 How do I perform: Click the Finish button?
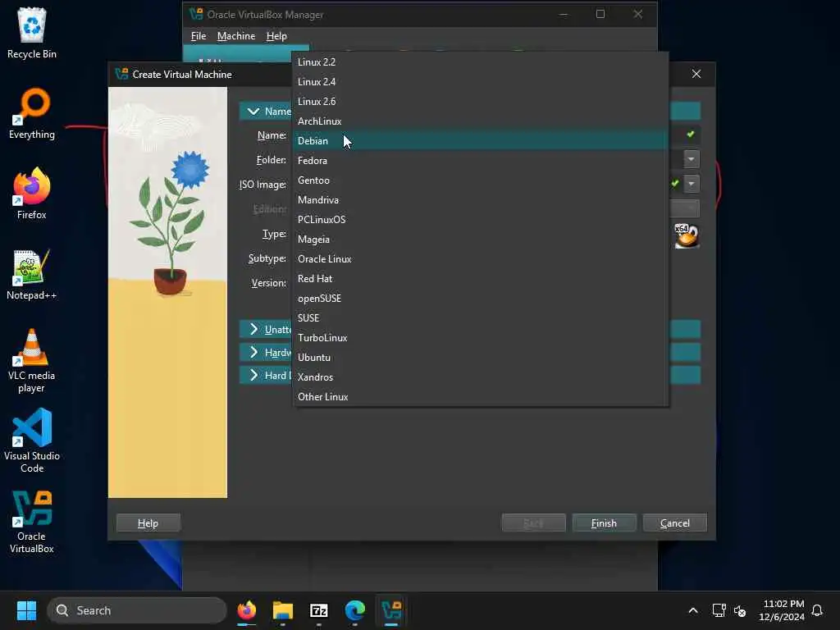604,523
